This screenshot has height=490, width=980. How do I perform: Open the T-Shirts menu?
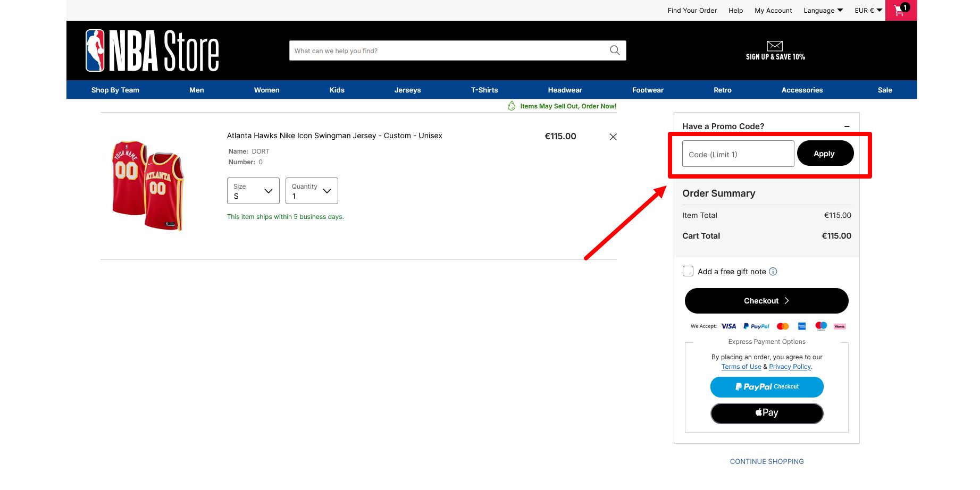point(484,90)
